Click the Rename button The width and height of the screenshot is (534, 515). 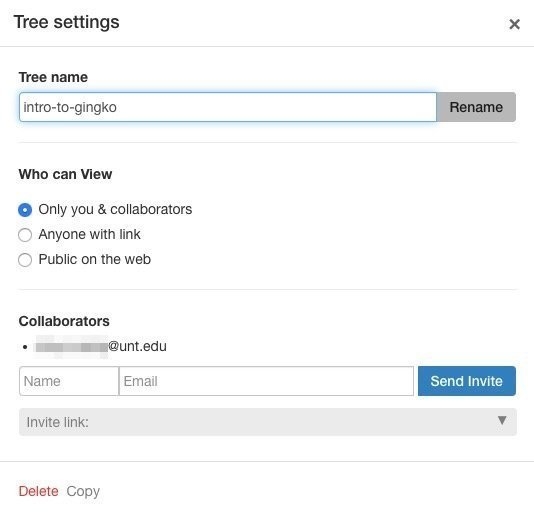(476, 107)
